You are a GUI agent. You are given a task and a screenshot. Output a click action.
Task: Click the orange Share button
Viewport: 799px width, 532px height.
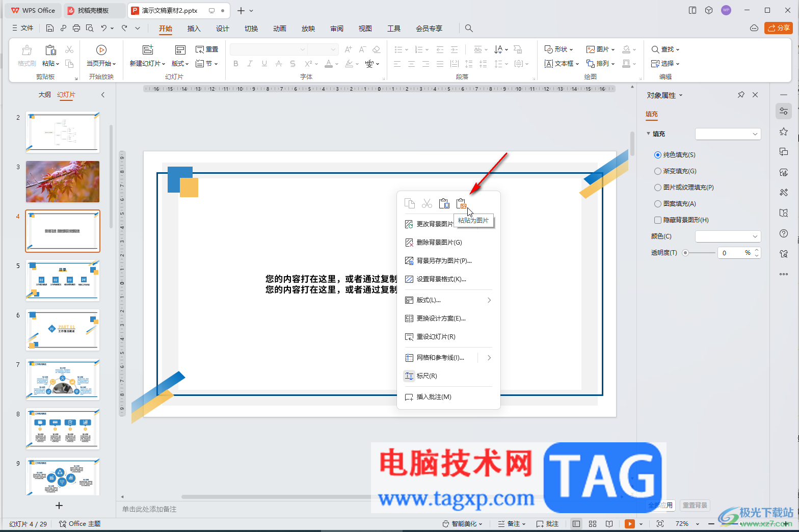(779, 28)
